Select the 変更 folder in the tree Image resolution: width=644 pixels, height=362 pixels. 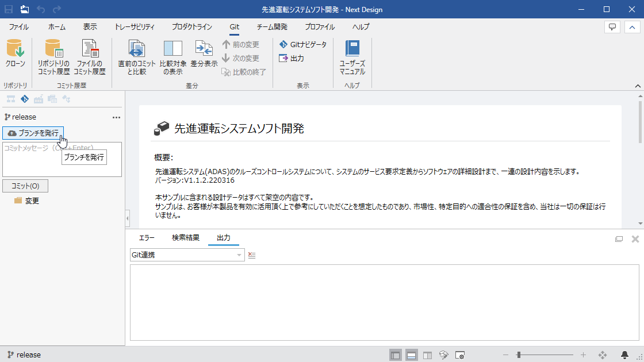click(26, 201)
